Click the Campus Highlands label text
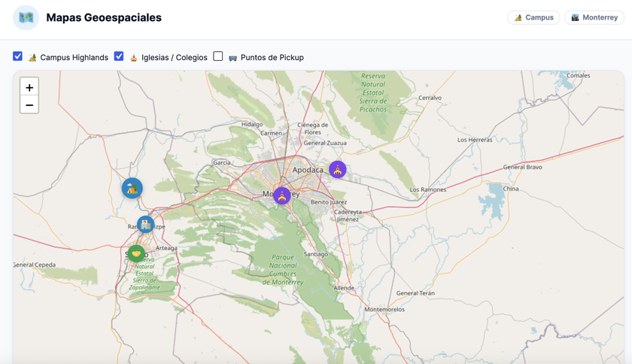 point(74,58)
